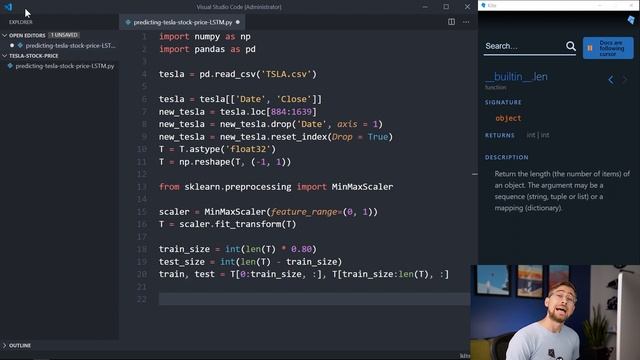
Task: Toggle Docs are following cursor button
Action: tap(608, 48)
